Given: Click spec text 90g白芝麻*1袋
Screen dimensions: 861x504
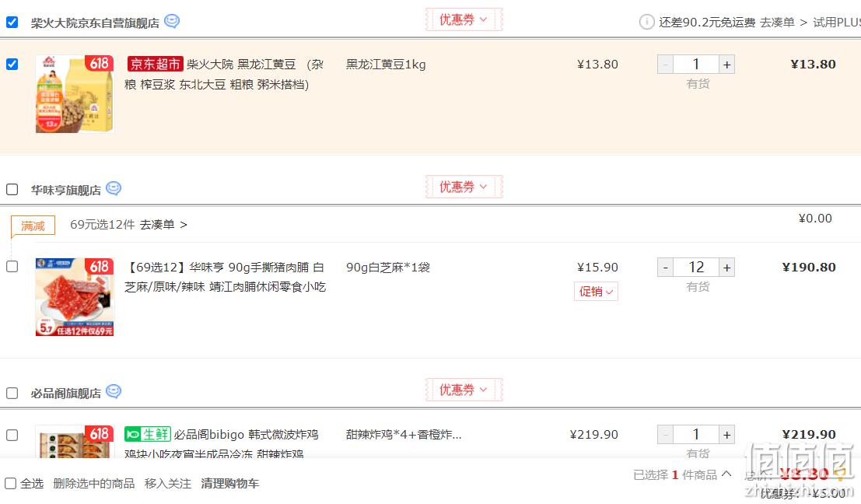Looking at the screenshot, I should 388,268.
